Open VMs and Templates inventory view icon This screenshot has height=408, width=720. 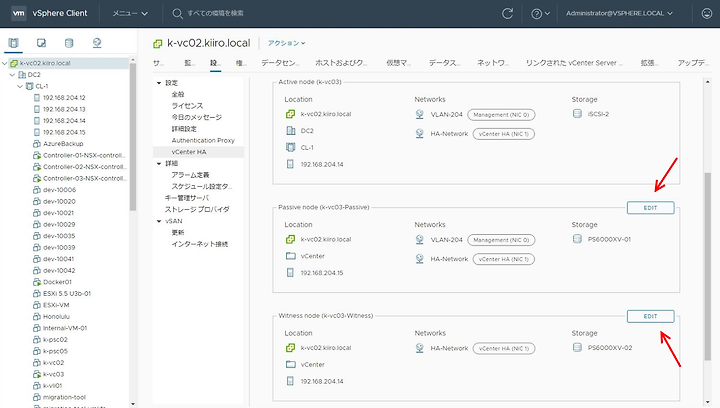pos(41,43)
